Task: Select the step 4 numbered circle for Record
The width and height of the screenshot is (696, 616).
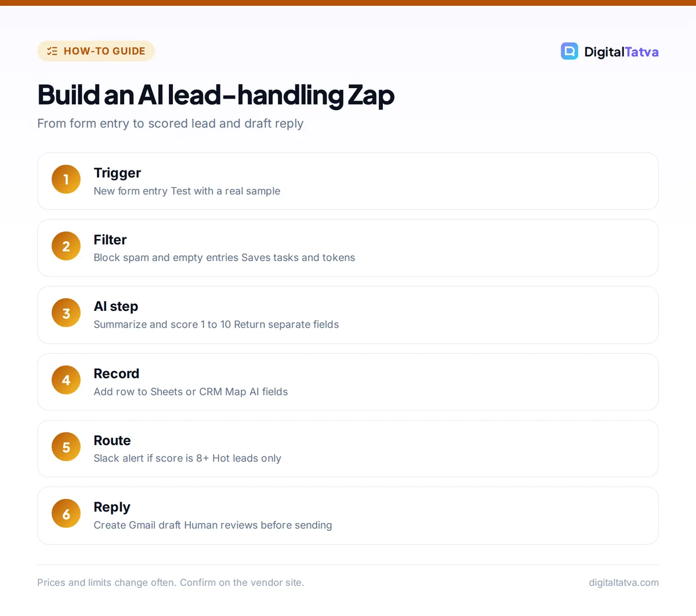Action: point(66,380)
